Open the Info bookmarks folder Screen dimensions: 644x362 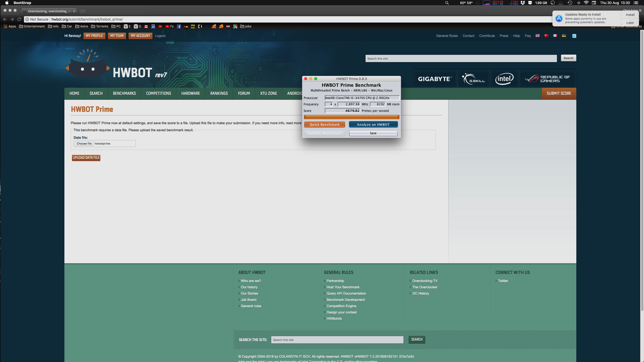(53, 26)
